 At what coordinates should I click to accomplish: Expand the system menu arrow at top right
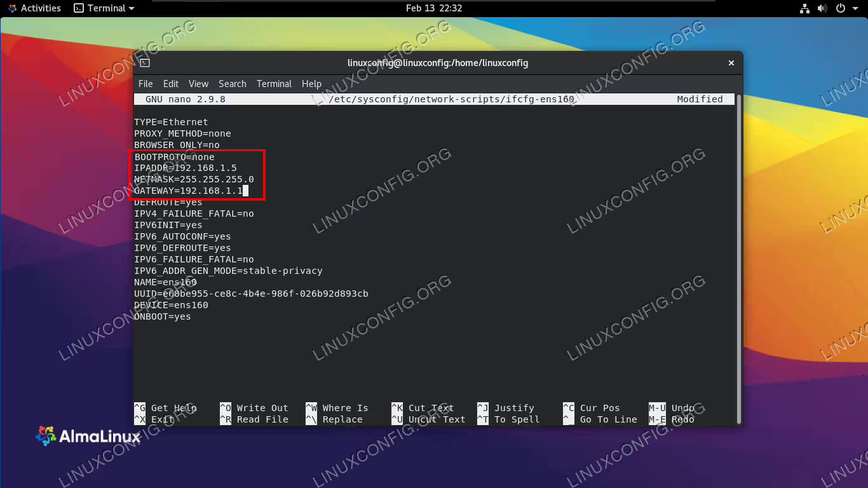coord(855,8)
